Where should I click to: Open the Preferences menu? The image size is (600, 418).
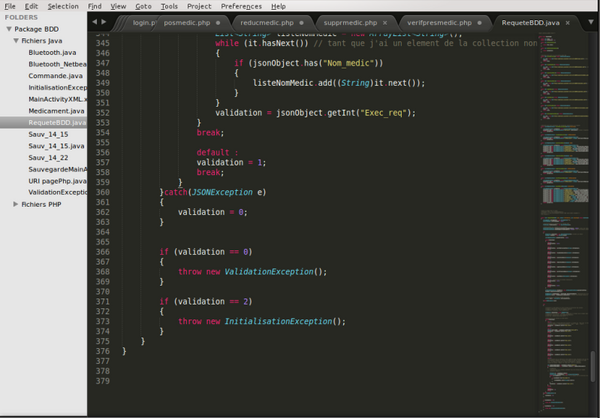[x=241, y=6]
